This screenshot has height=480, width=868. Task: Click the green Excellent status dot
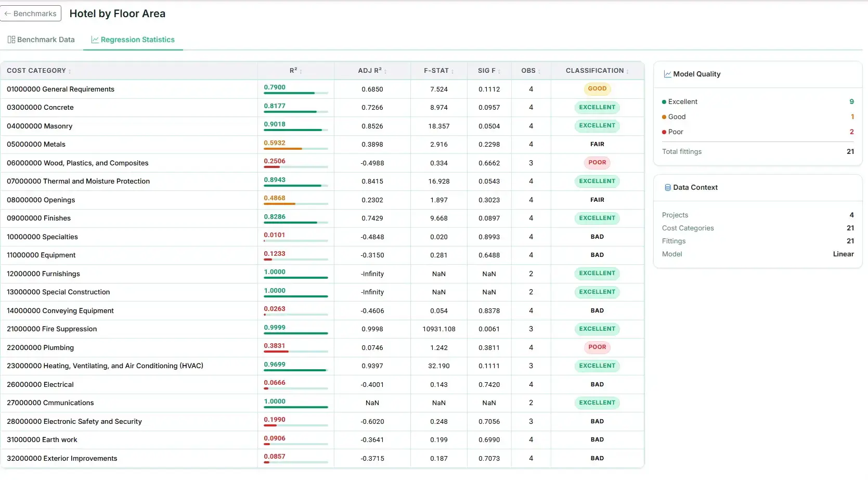(x=664, y=102)
